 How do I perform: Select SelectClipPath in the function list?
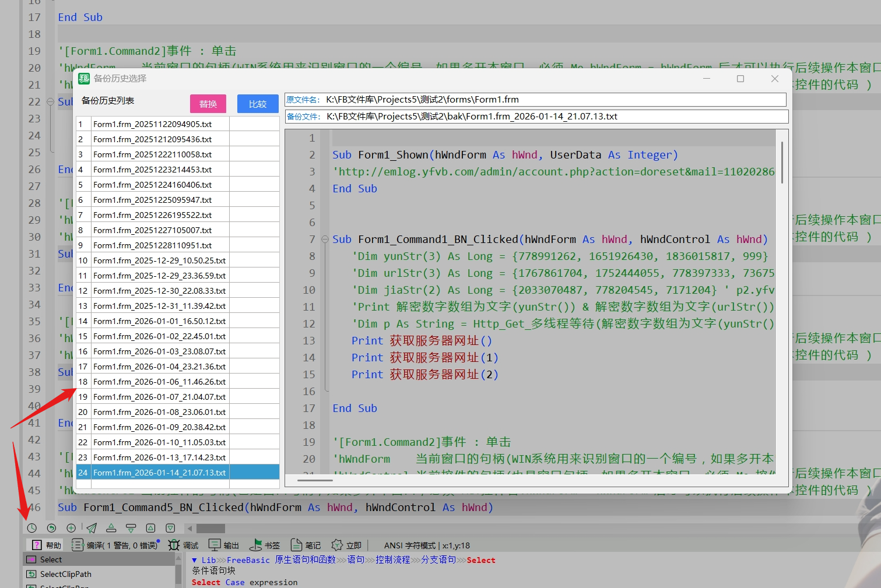pos(65,574)
